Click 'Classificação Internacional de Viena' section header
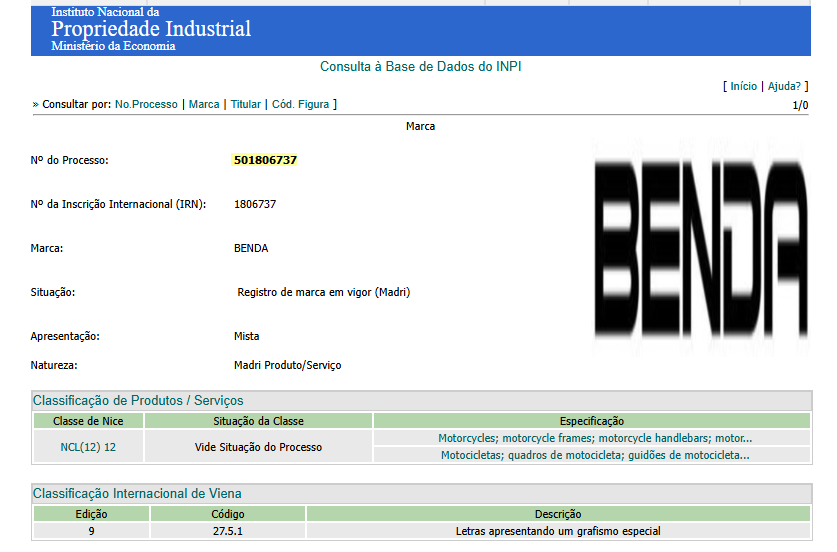The image size is (837, 552). [x=137, y=493]
